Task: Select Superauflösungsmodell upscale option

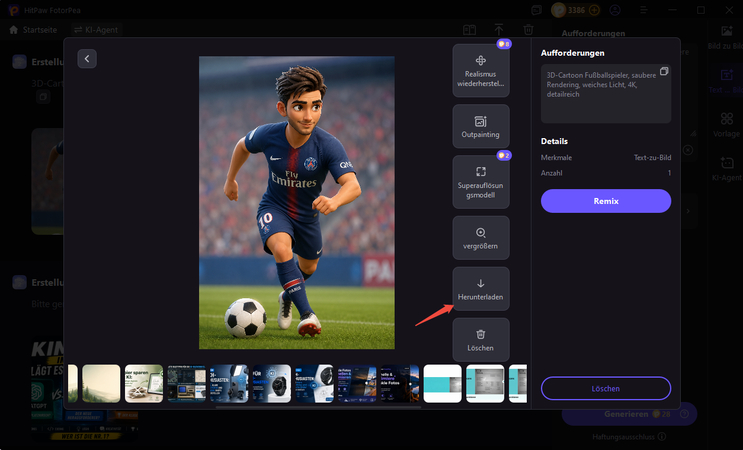Action: [x=480, y=182]
